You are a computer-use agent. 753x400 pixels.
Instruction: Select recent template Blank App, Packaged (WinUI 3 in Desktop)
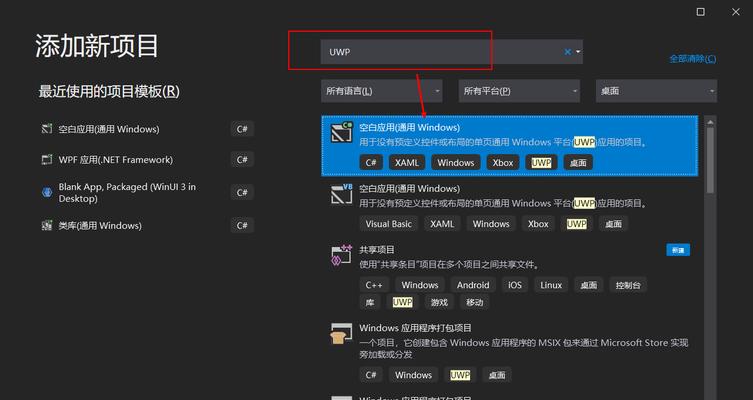pos(127,193)
